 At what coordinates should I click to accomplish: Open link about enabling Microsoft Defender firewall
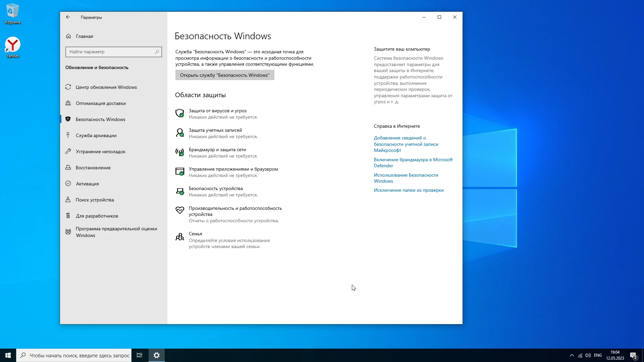coord(413,163)
